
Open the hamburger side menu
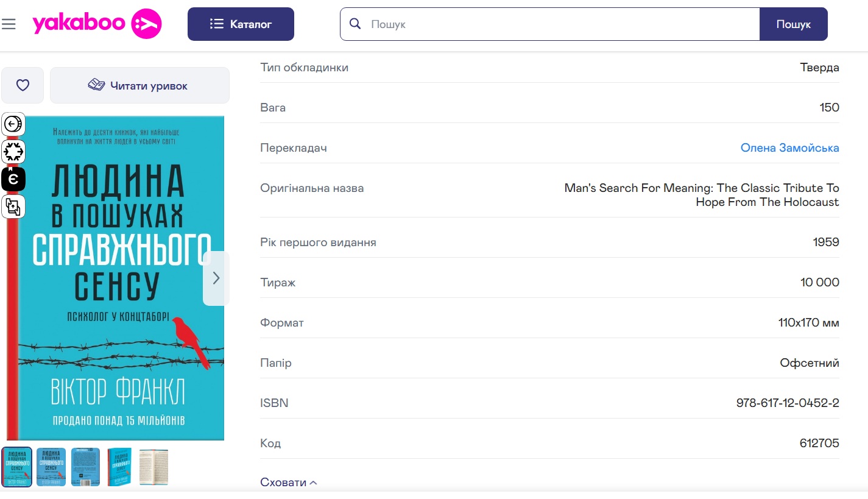click(x=9, y=24)
